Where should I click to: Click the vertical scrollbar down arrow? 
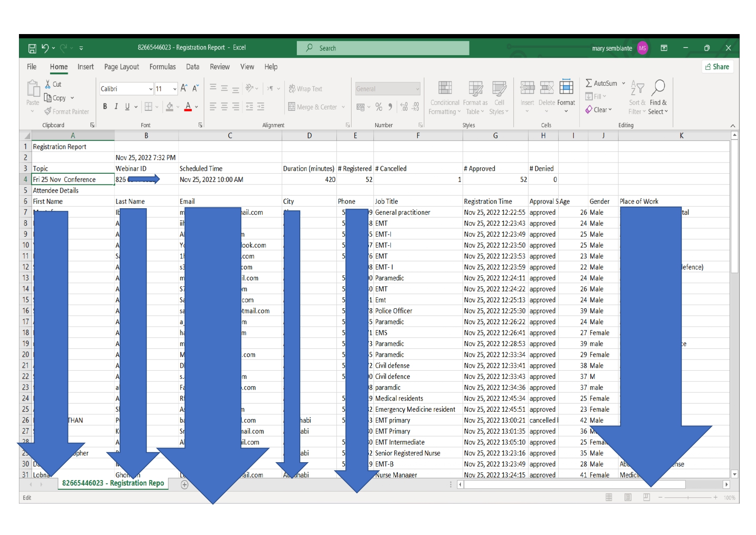[734, 474]
